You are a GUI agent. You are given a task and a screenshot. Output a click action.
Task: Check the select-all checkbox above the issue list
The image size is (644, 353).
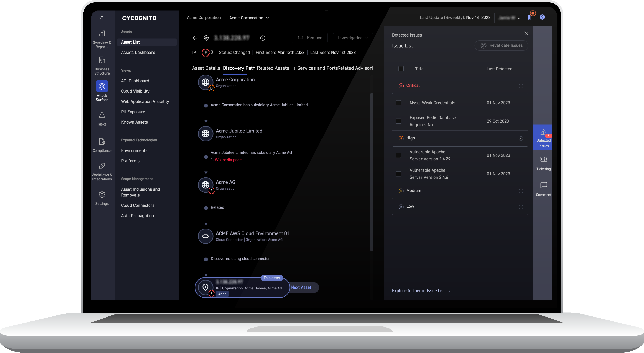[401, 69]
